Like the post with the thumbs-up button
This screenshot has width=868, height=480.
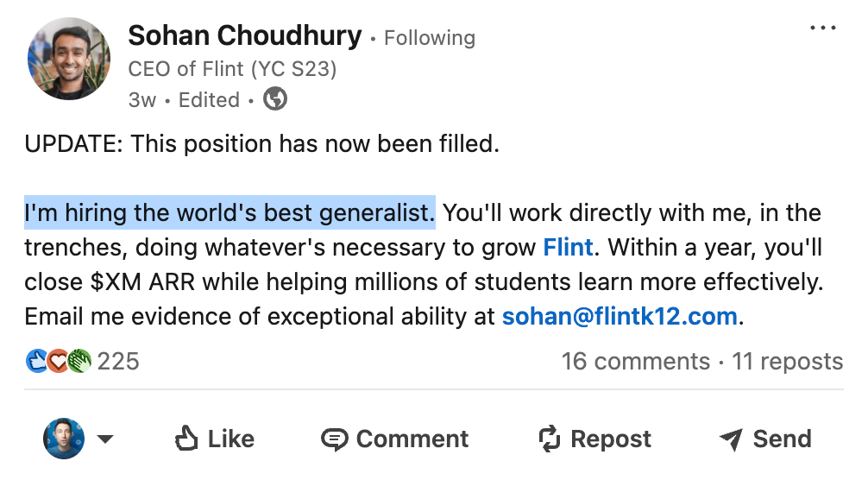tap(215, 439)
